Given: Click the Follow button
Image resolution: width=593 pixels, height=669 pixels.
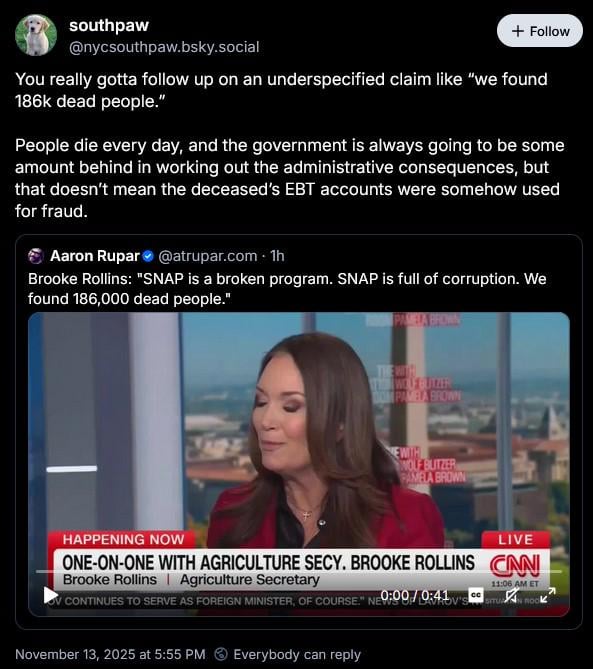Looking at the screenshot, I should point(540,31).
